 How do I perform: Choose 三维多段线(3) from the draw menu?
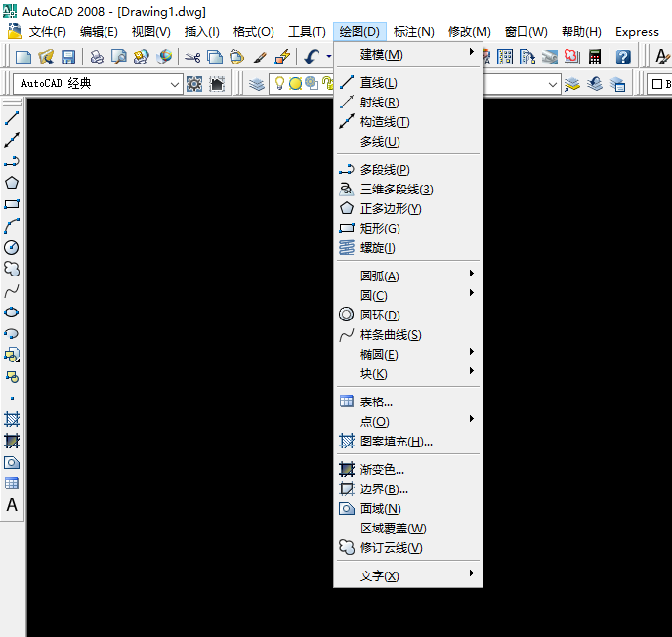pyautogui.click(x=408, y=189)
